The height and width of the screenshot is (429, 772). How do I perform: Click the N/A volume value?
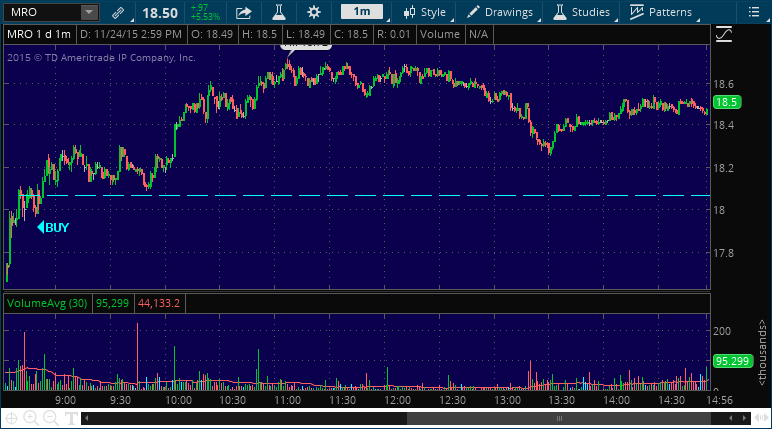click(x=479, y=34)
